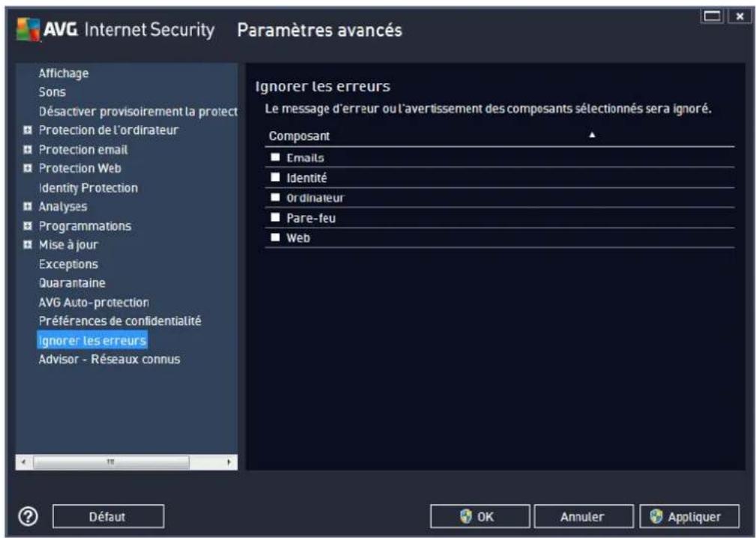Select the Exceptions entry
This screenshot has height=538, width=756.
pos(68,265)
